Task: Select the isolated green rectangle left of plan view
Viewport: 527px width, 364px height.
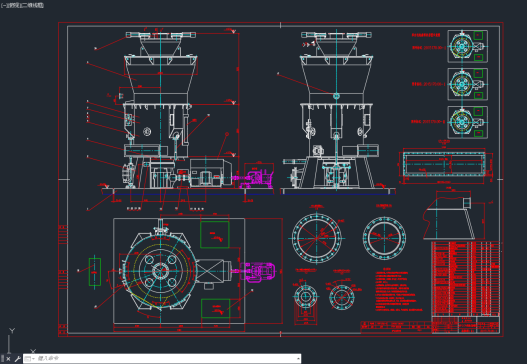Action: pos(95,272)
